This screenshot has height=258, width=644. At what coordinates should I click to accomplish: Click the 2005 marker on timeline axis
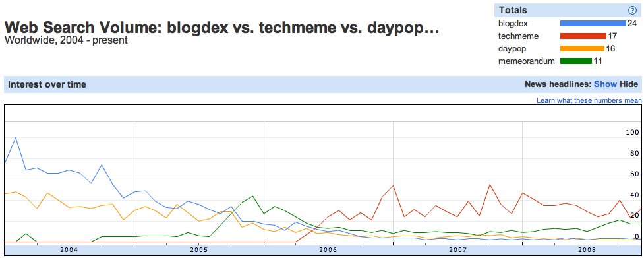click(x=199, y=250)
